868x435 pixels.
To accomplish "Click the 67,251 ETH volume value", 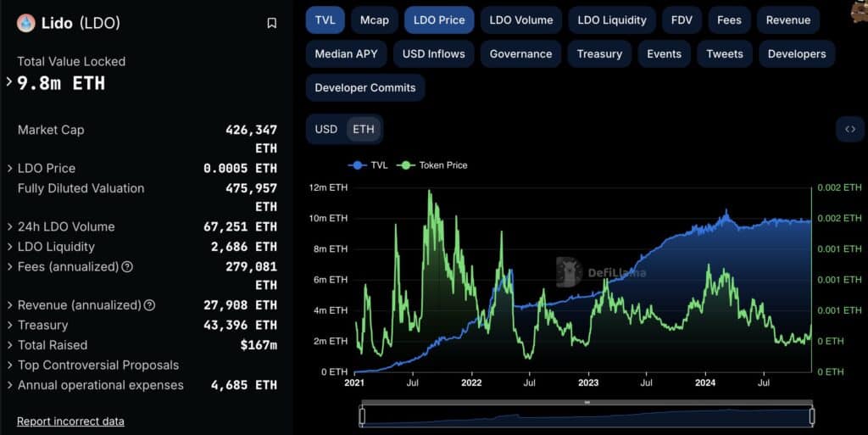I will 240,227.
